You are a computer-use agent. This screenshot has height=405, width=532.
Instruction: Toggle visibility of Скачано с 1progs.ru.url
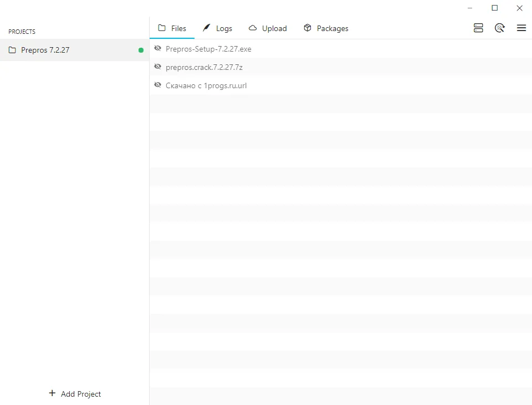click(157, 85)
